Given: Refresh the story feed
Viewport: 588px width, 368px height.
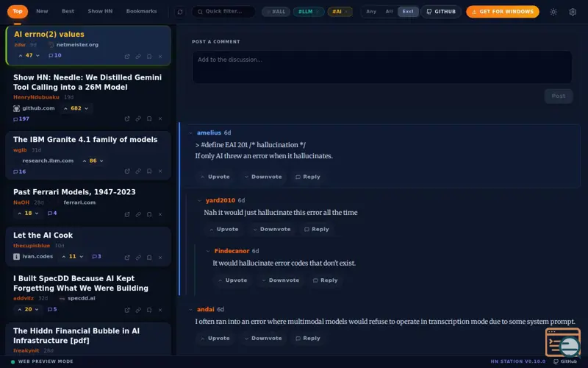Looking at the screenshot, I should pyautogui.click(x=180, y=12).
